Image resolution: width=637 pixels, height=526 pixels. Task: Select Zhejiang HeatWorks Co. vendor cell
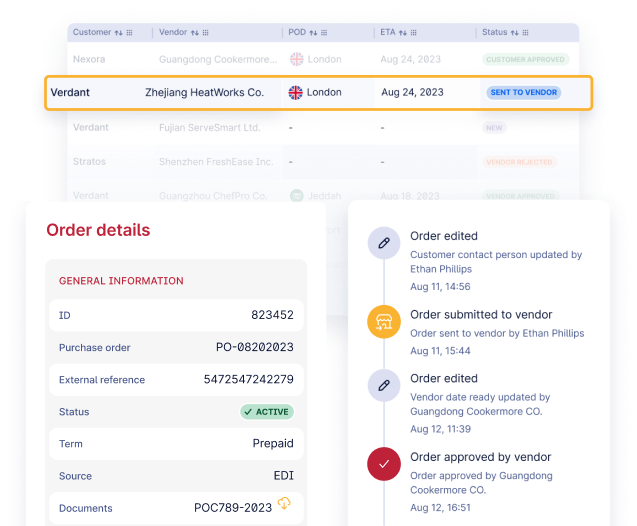pos(205,93)
